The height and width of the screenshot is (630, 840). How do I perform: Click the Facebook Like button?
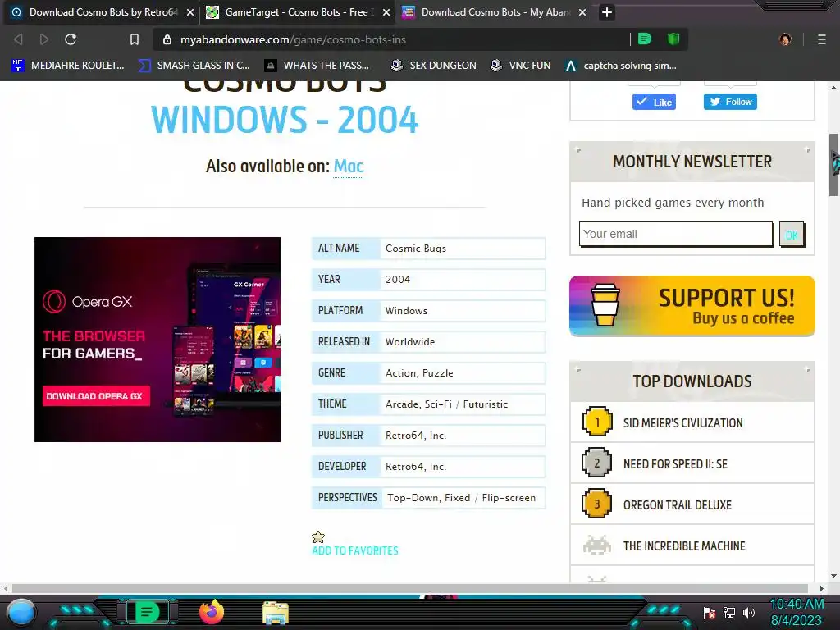point(654,102)
